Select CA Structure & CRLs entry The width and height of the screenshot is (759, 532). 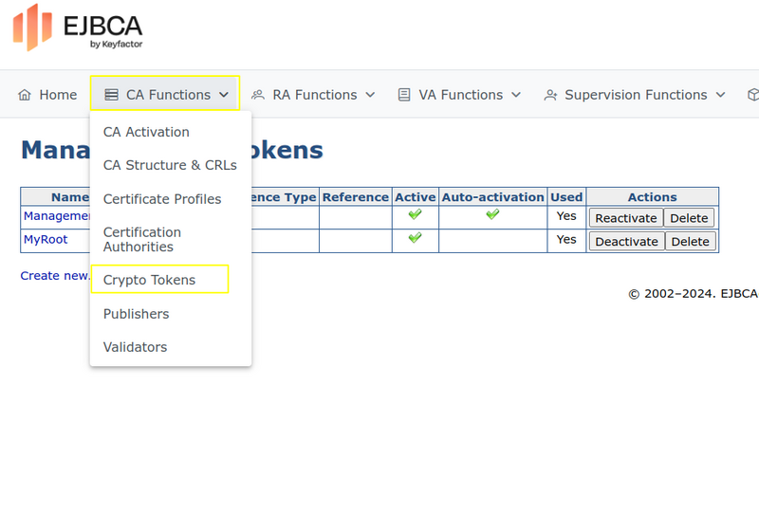[x=170, y=165]
